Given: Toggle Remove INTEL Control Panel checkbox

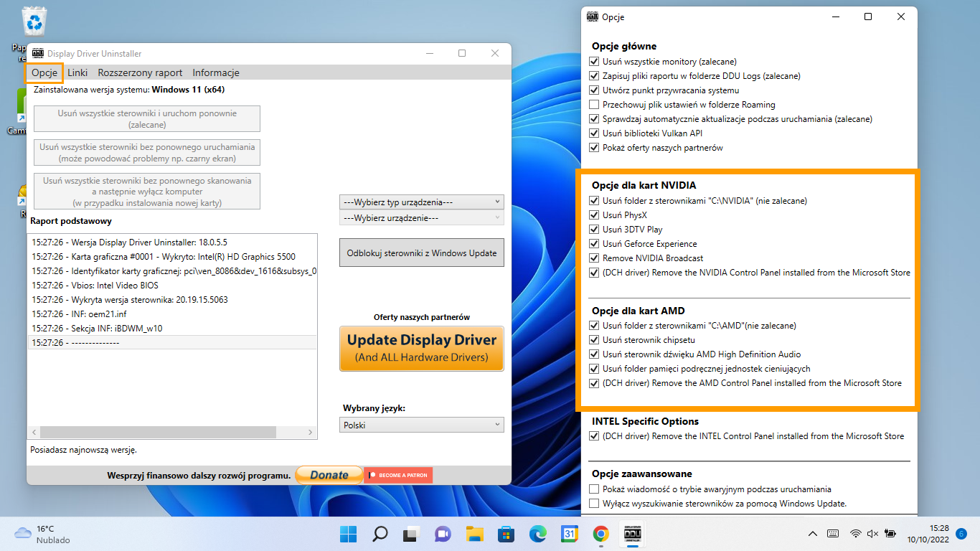Looking at the screenshot, I should [593, 436].
